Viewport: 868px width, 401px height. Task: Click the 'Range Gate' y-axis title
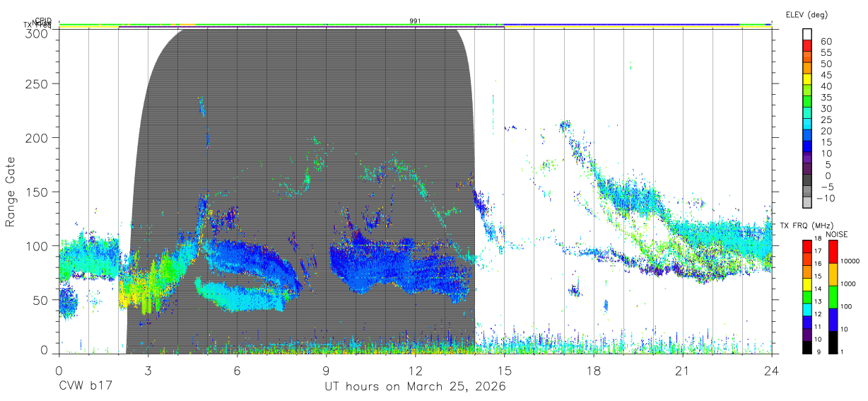point(11,192)
